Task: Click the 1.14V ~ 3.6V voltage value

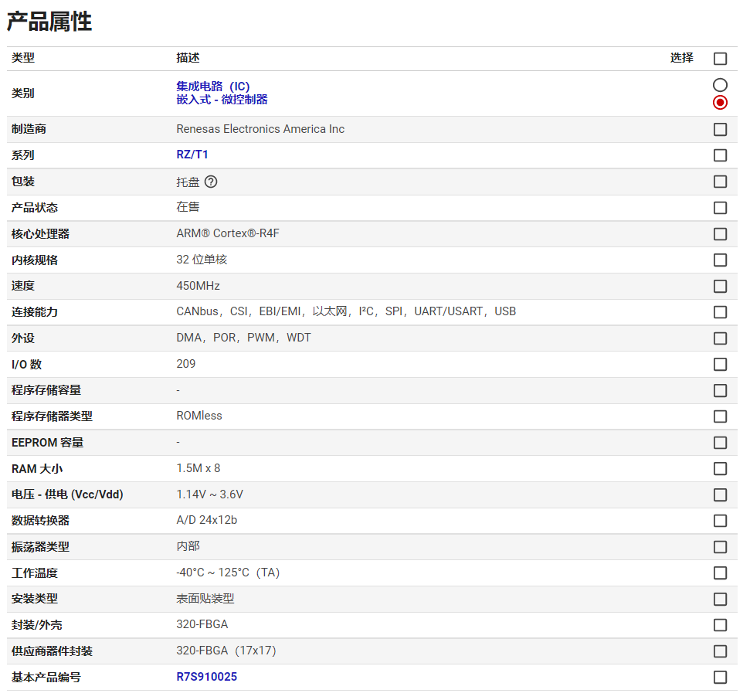Action: 210,494
